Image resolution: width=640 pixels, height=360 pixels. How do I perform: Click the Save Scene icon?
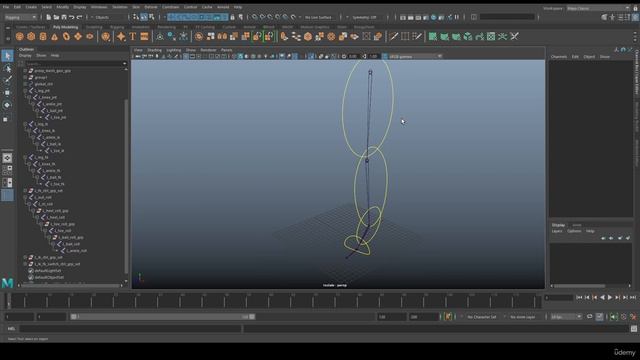tap(64, 17)
